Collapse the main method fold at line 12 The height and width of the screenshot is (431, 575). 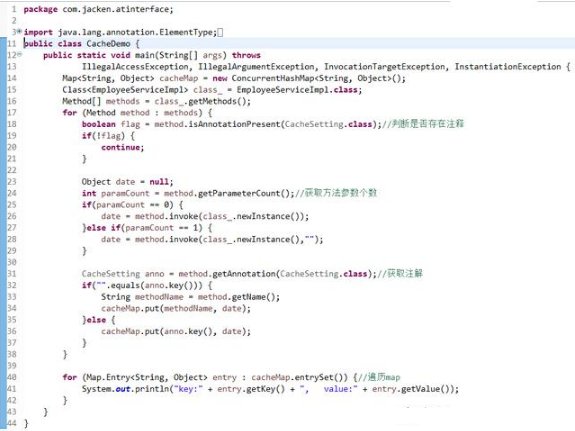pyautogui.click(x=19, y=55)
